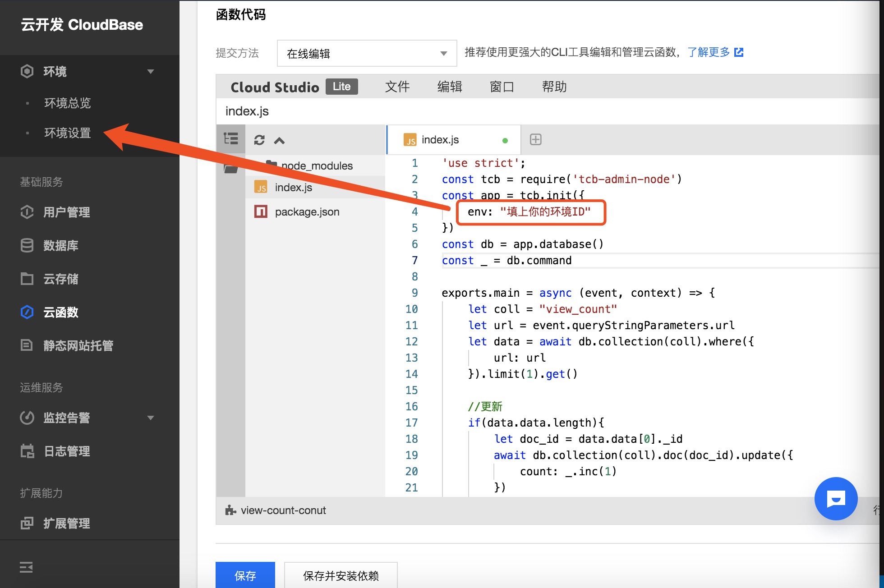Click the 云开发 CloudBase logo
The height and width of the screenshot is (588, 884).
(82, 25)
